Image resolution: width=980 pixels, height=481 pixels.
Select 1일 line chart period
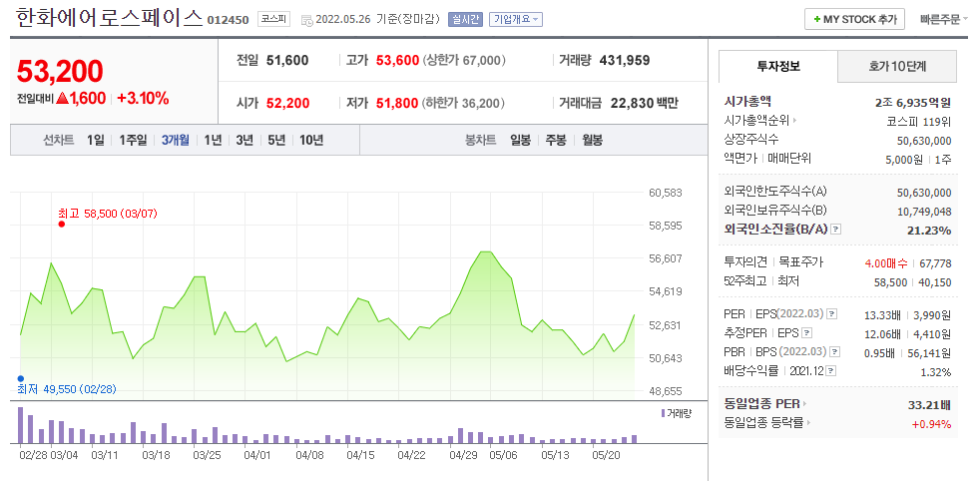[x=96, y=140]
